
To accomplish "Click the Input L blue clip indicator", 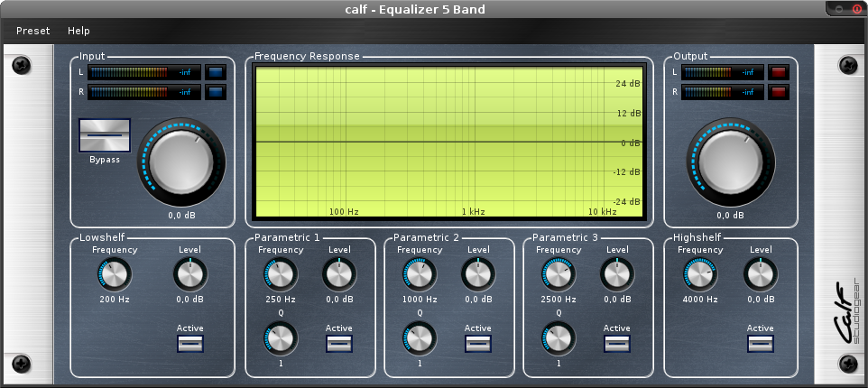I will click(x=216, y=72).
